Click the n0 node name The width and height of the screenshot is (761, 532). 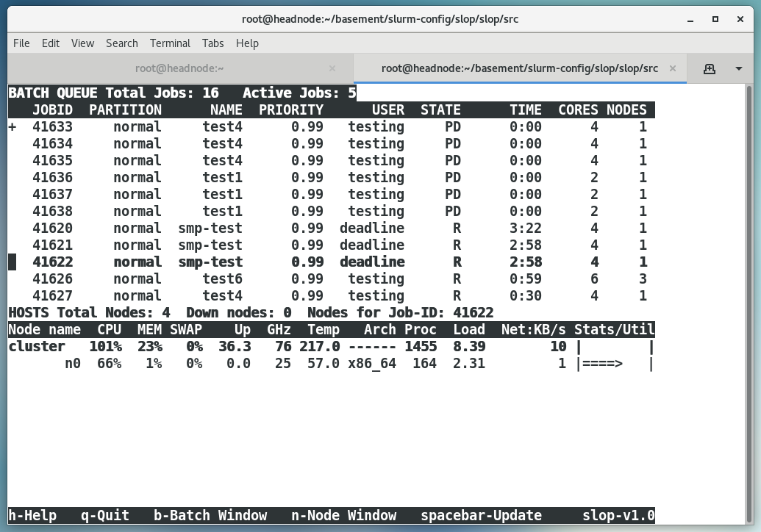73,364
